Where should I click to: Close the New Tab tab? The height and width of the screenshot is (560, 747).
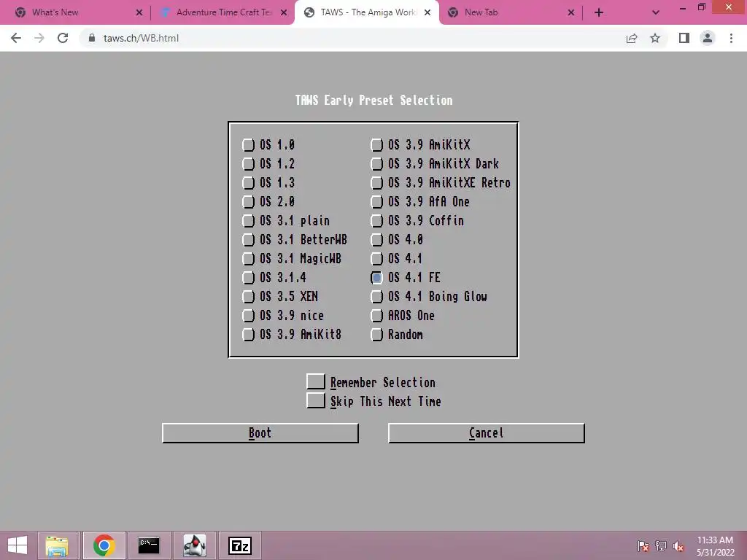coord(571,12)
